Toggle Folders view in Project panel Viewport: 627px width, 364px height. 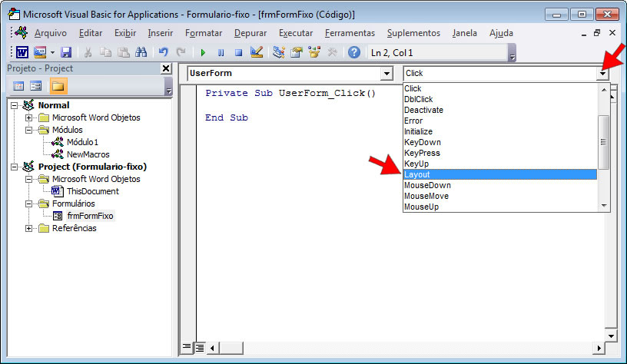(x=58, y=86)
